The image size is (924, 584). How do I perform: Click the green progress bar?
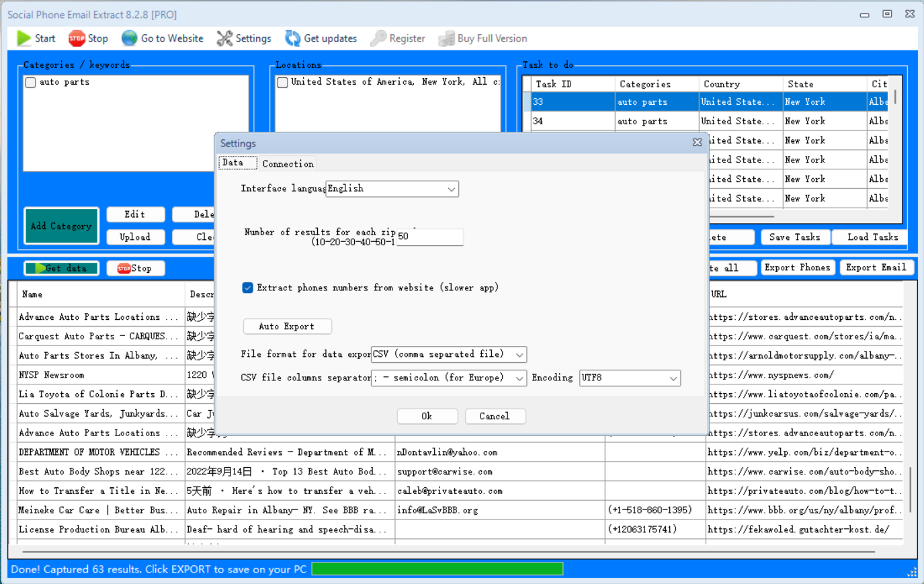coord(437,569)
